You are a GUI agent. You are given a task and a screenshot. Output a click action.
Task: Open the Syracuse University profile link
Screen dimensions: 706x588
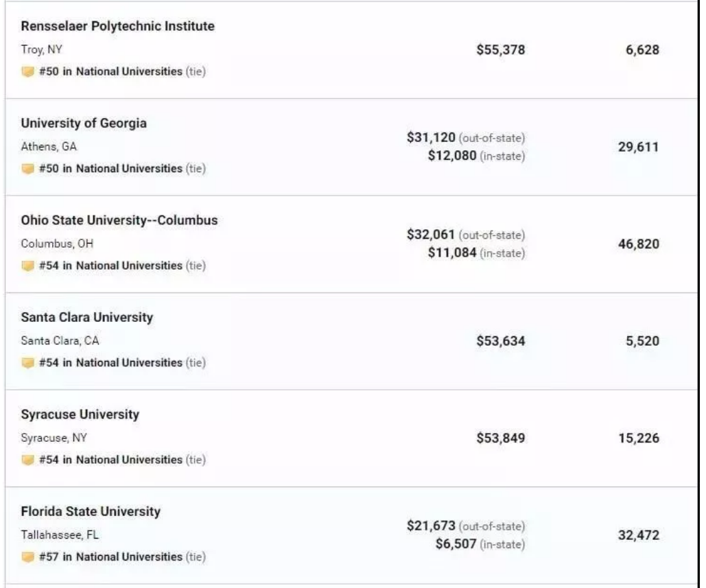[x=80, y=414]
